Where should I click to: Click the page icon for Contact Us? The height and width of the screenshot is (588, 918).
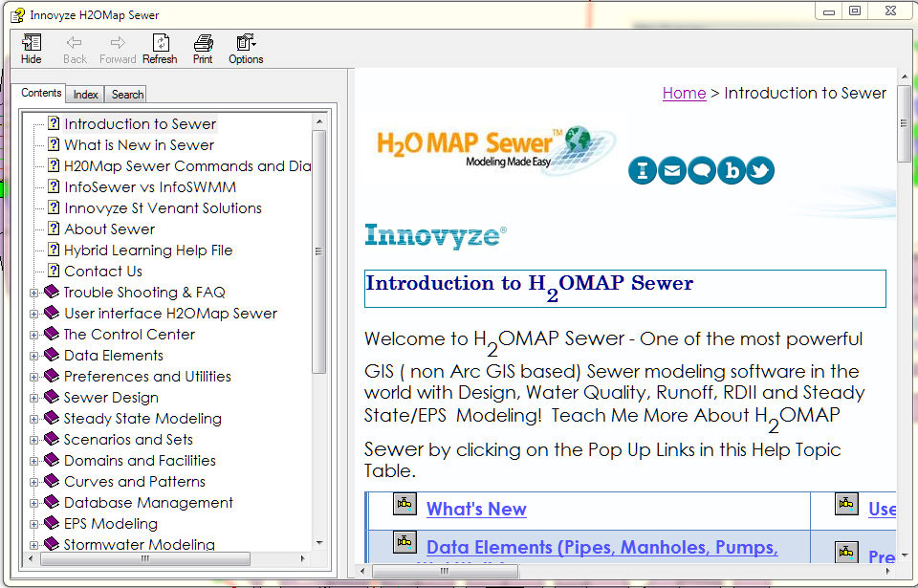[54, 271]
